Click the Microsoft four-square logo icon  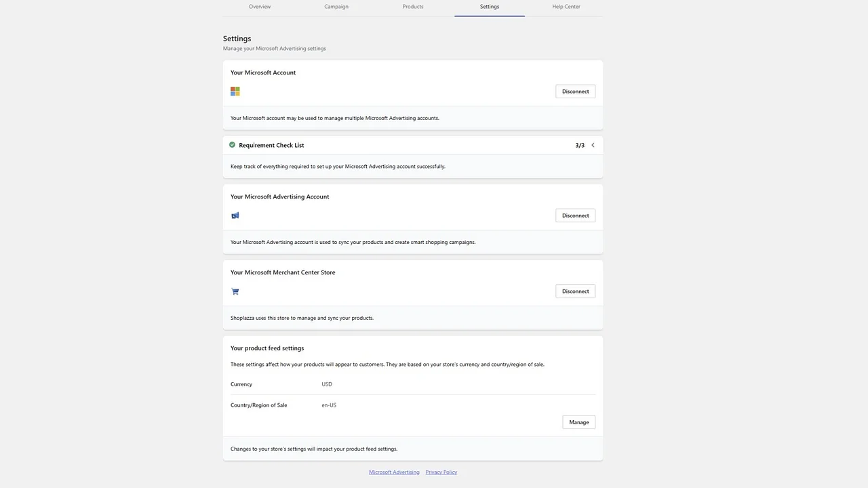point(235,91)
